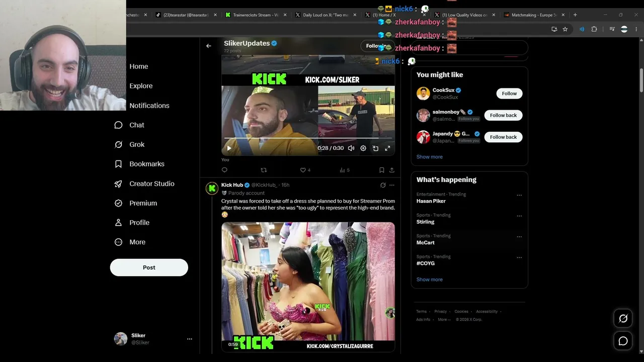Reply to the SlikerUpdates post
Image resolution: width=644 pixels, height=362 pixels.
224,170
